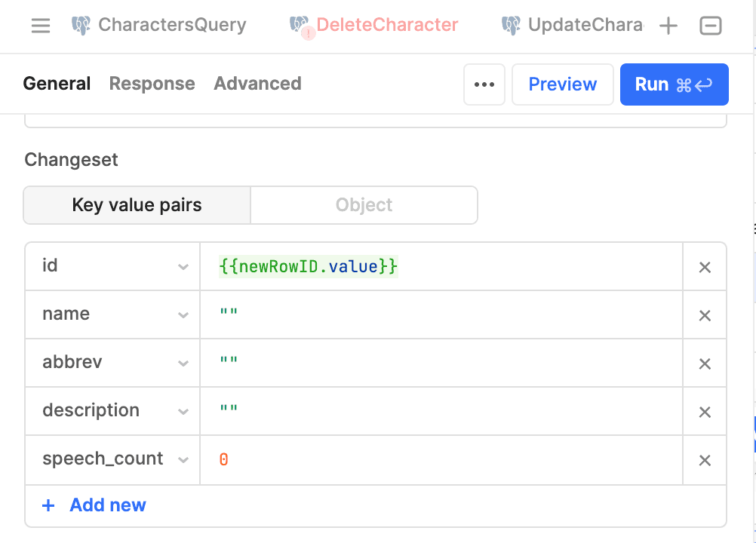The height and width of the screenshot is (543, 756).
Task: Delete the speech_count changeset row
Action: (705, 460)
